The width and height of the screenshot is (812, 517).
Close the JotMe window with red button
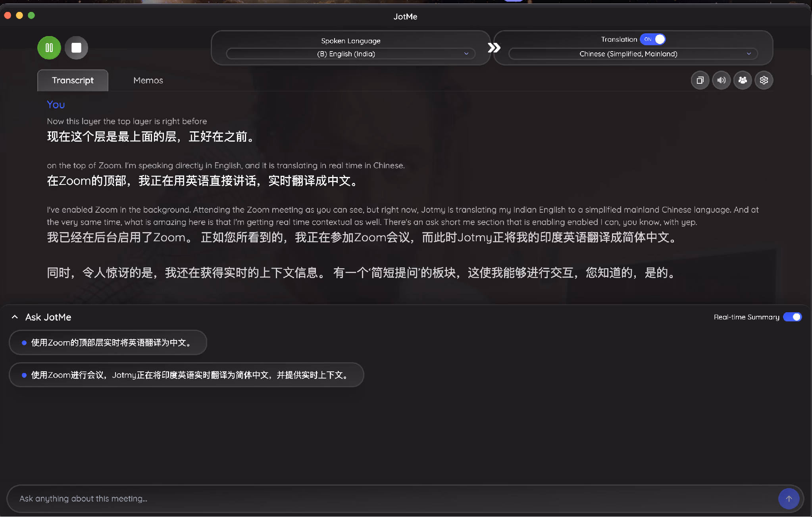click(8, 15)
